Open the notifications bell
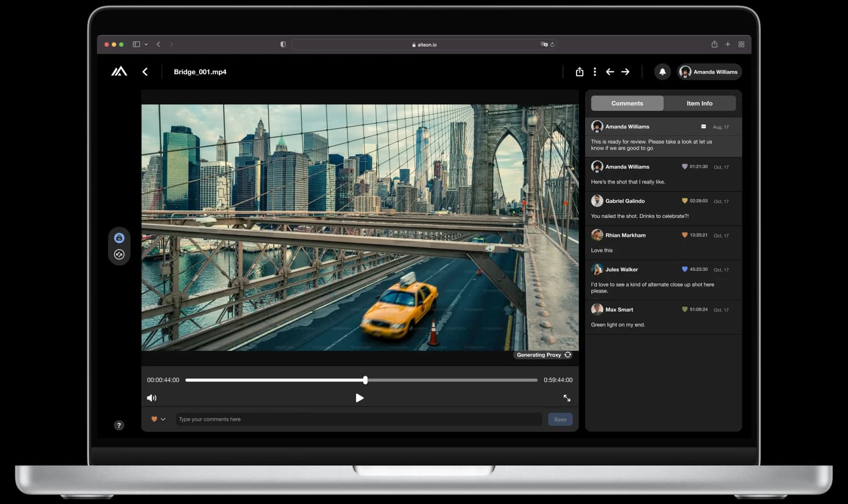Screen dimensions: 848x504 coord(662,72)
